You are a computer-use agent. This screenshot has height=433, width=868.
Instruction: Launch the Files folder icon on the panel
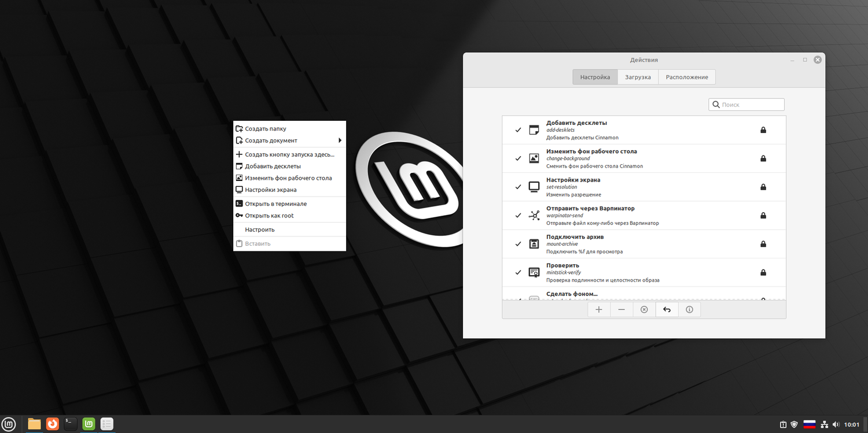click(x=35, y=424)
